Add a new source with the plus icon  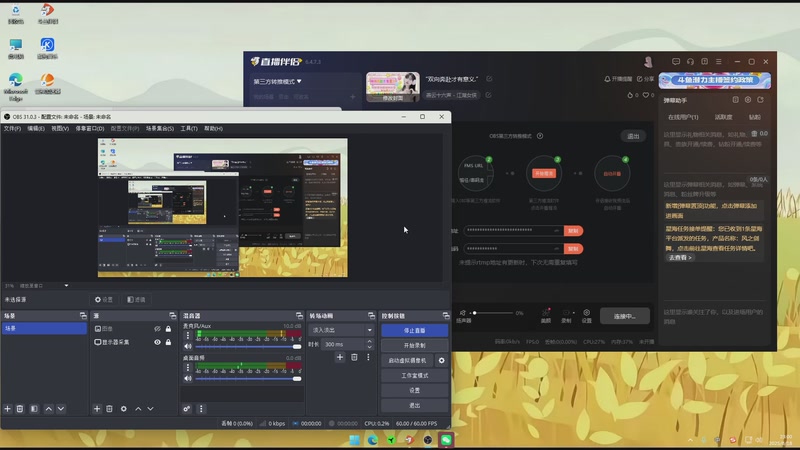(x=97, y=409)
